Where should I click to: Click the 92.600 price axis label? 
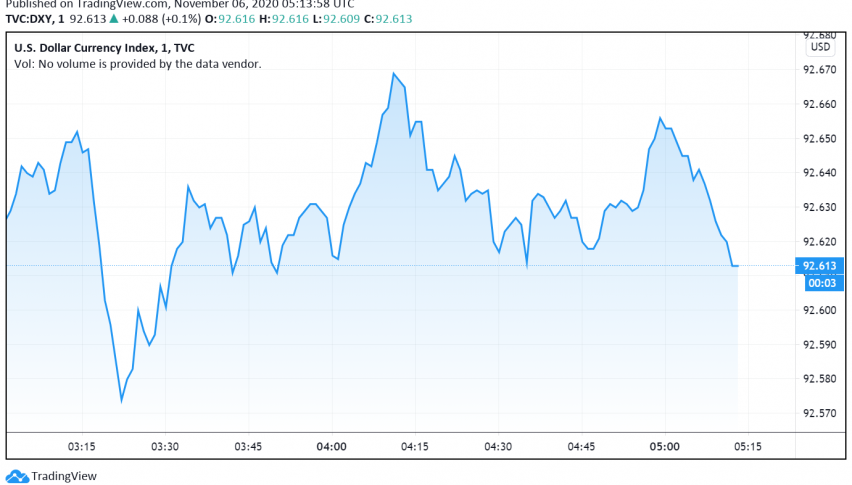(819, 310)
